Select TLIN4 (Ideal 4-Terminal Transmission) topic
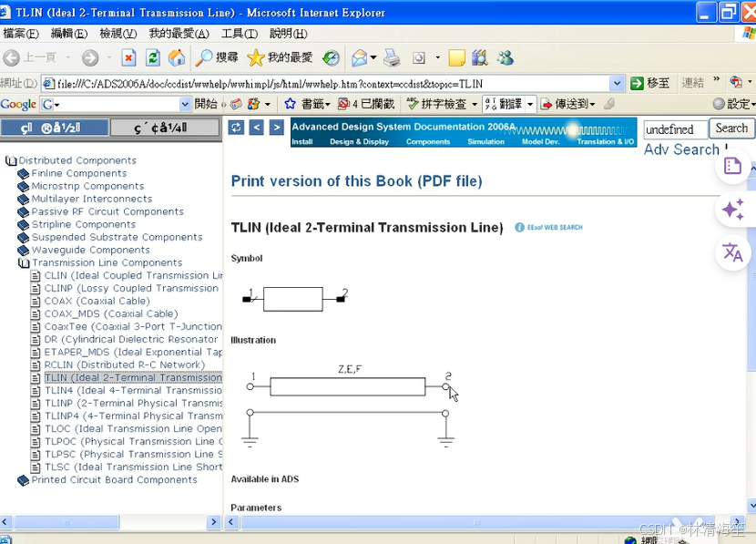This screenshot has height=544, width=756. 133,391
